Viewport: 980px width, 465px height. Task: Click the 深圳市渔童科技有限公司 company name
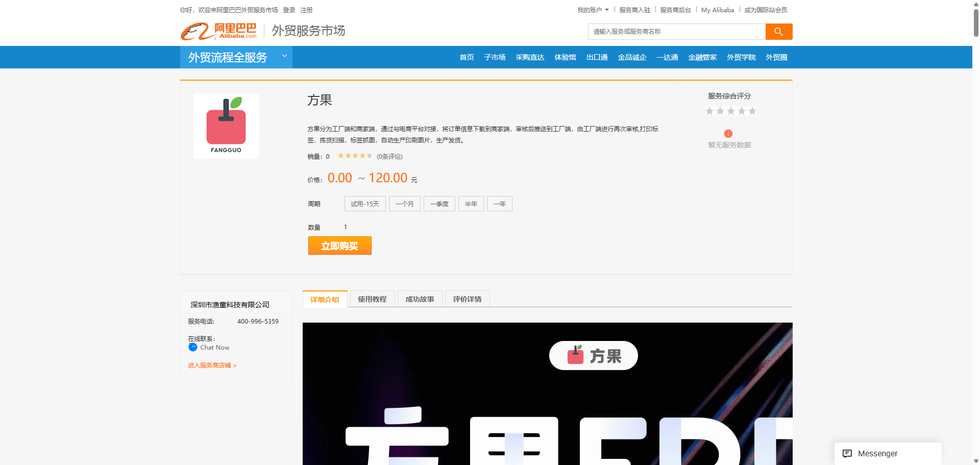coord(230,305)
